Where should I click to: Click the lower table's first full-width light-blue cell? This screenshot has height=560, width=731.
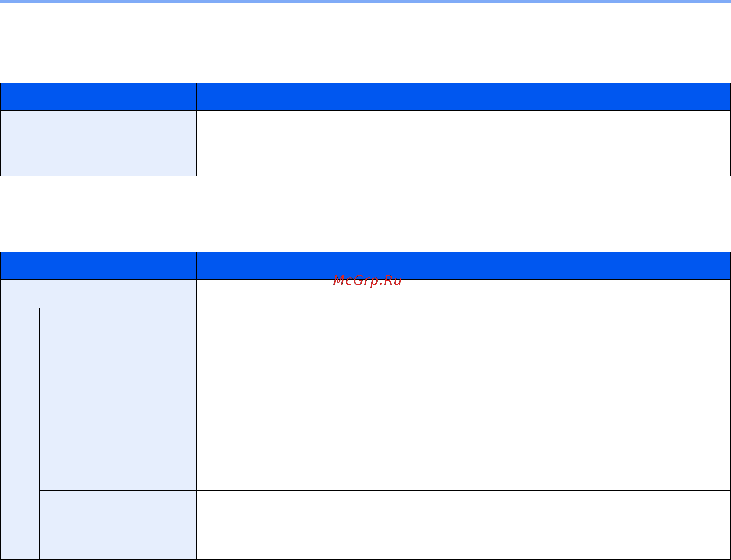click(98, 294)
